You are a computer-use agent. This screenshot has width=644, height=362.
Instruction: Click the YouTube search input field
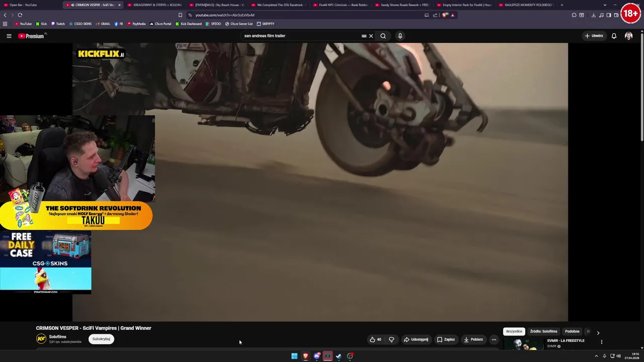coord(301,36)
